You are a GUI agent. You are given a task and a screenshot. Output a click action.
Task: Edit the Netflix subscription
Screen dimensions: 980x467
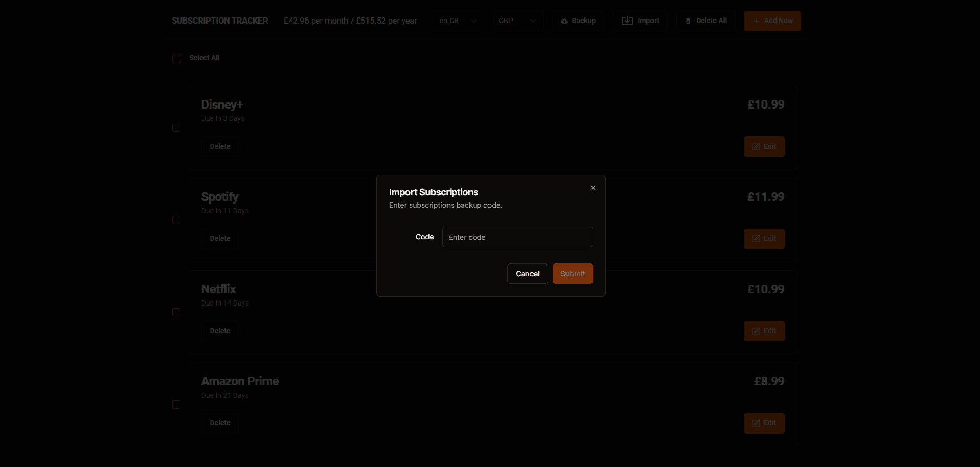[764, 331]
